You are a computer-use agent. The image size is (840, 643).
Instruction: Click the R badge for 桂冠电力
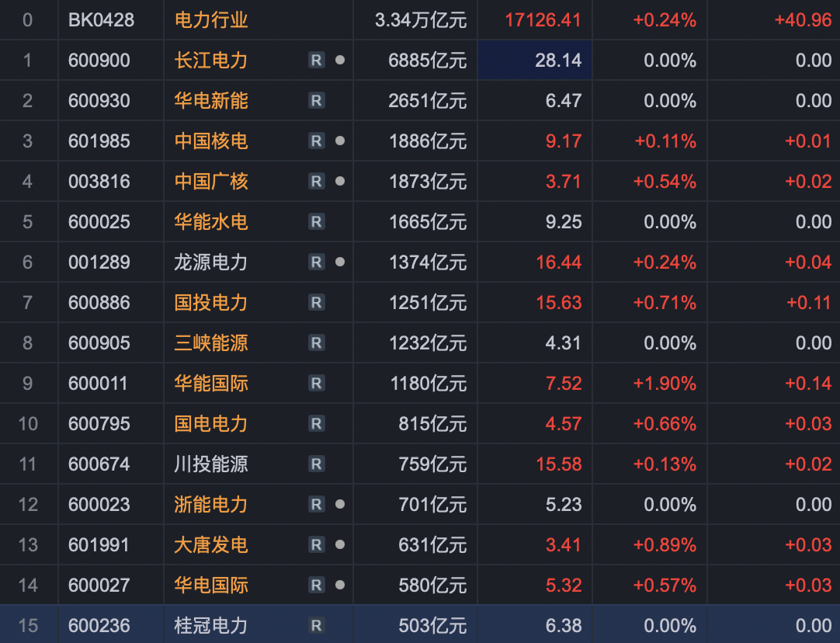point(316,625)
